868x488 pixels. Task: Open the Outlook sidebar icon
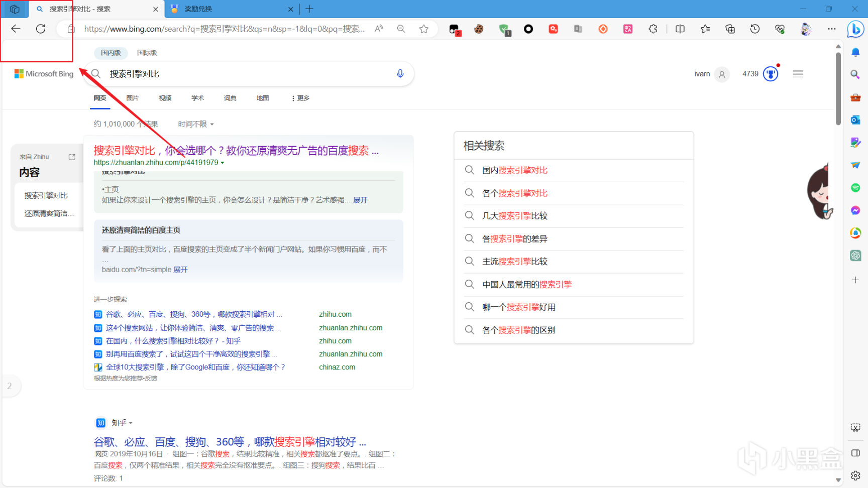pos(855,120)
